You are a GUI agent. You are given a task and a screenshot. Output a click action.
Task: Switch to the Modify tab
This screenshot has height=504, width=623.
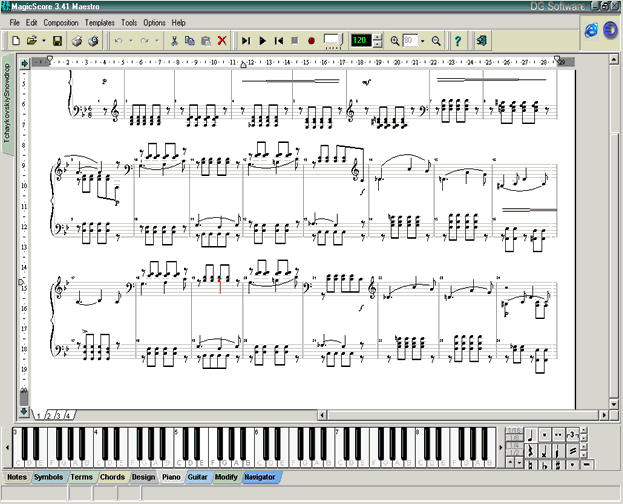[x=226, y=477]
